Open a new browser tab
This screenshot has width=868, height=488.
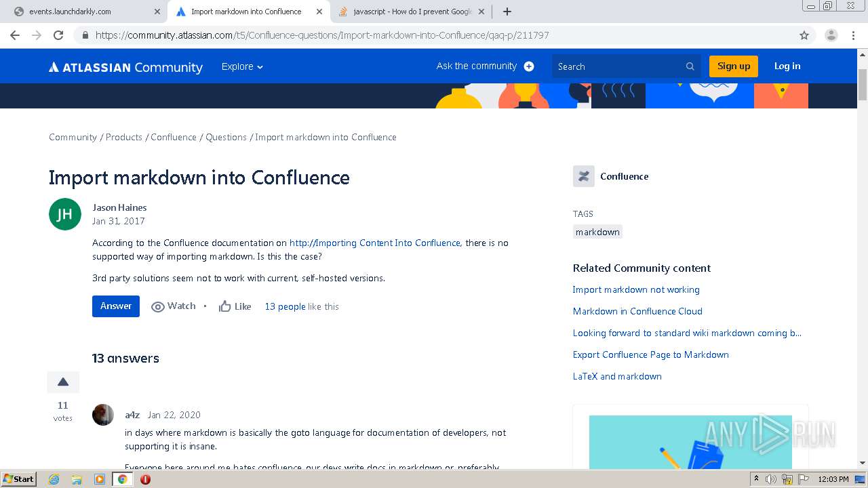(507, 12)
